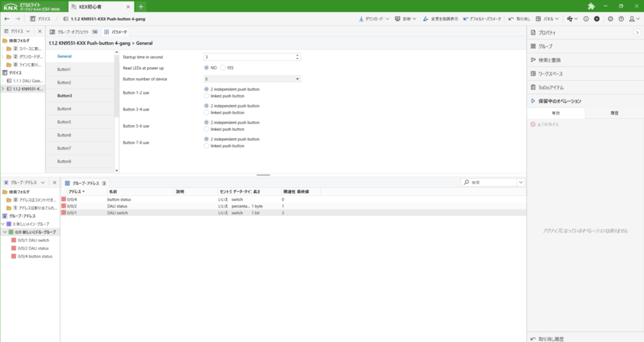
Task: Open the diagnostics (診断) dropdown menu
Action: tap(413, 19)
